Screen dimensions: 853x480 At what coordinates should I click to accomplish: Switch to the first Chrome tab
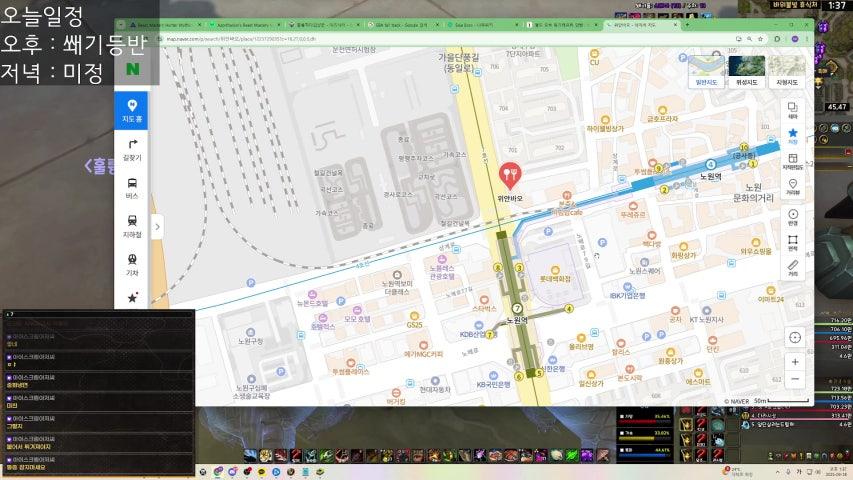tap(163, 25)
